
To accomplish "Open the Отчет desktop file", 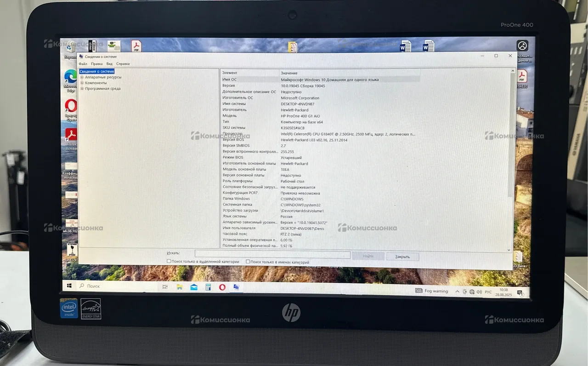I will (72, 198).
